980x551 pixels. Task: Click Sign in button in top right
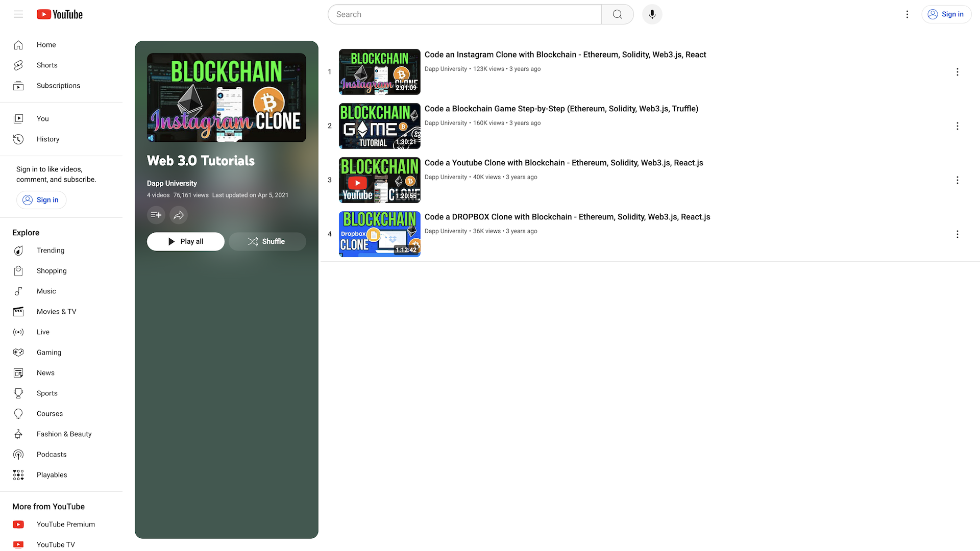pos(946,14)
